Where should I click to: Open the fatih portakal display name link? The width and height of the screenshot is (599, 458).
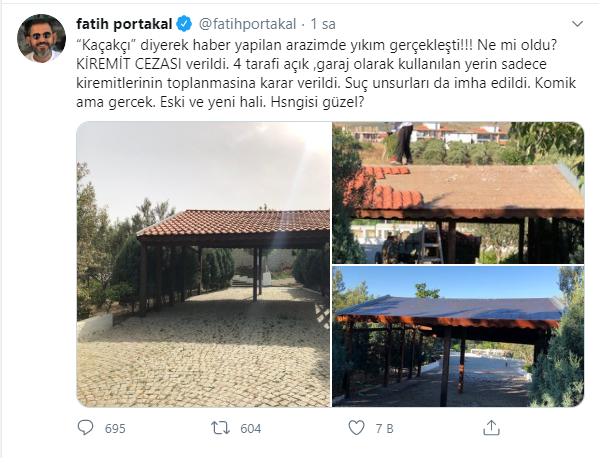124,24
